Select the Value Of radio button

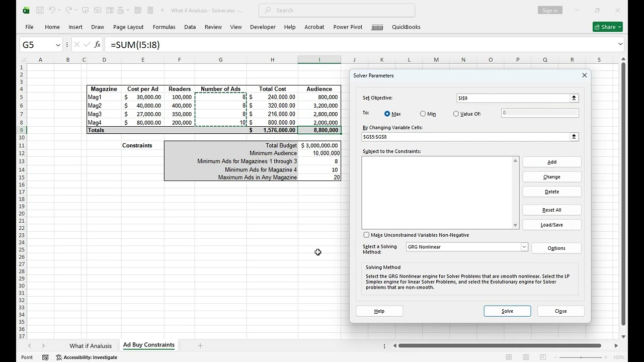pyautogui.click(x=456, y=114)
